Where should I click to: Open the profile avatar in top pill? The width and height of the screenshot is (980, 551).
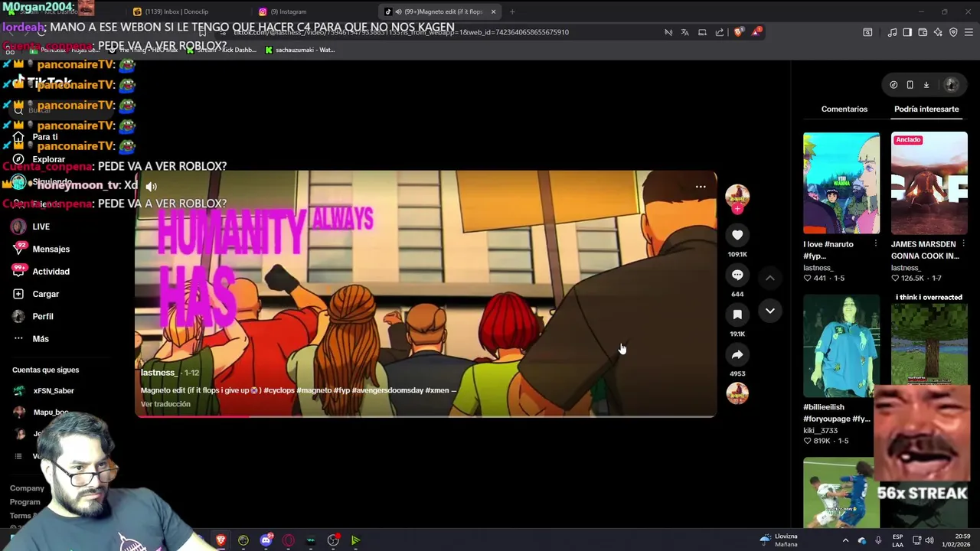point(952,85)
